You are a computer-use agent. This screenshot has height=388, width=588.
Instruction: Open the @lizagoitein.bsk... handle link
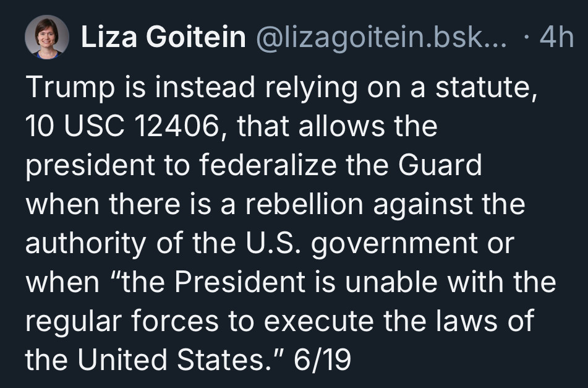pyautogui.click(x=381, y=38)
